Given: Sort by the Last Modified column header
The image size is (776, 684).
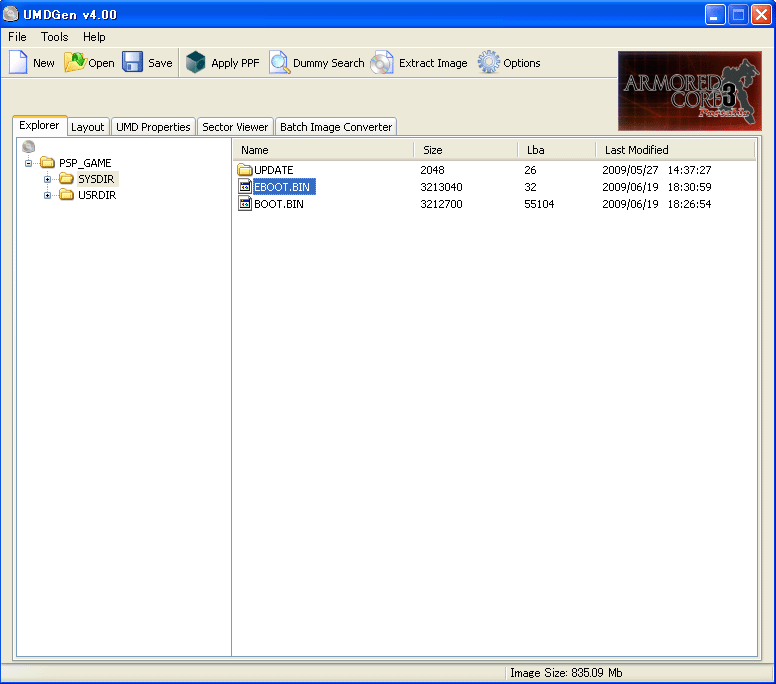Looking at the screenshot, I should tap(675, 150).
